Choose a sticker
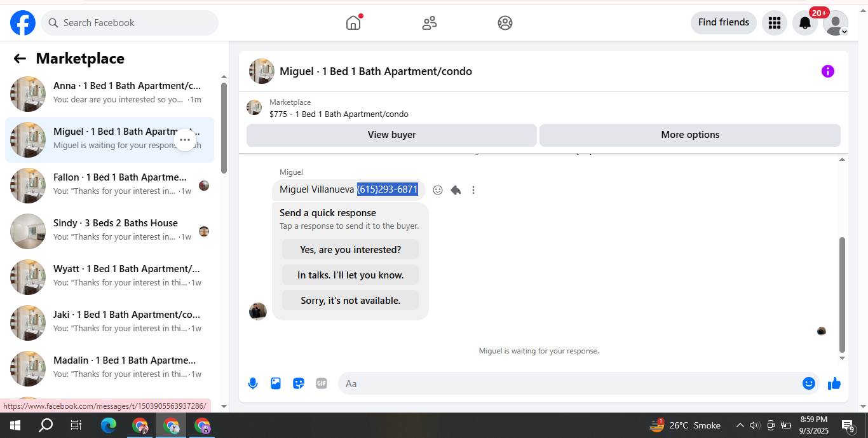 299,383
